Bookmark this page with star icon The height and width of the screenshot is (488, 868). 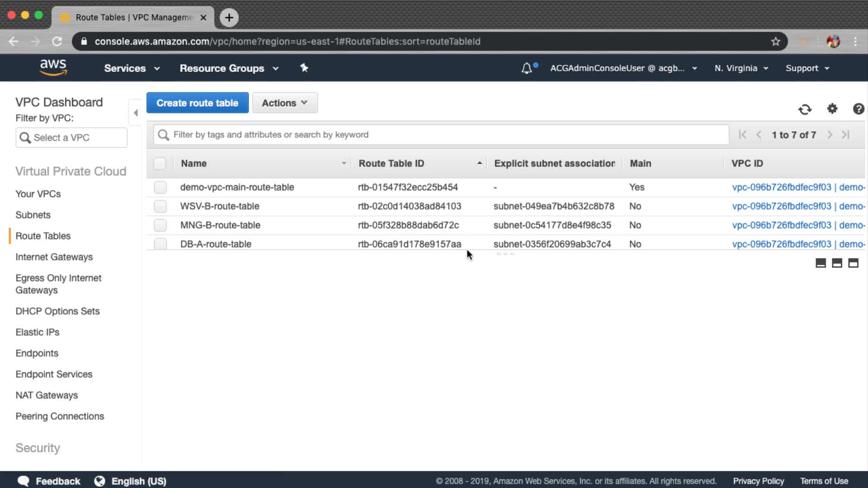(776, 42)
